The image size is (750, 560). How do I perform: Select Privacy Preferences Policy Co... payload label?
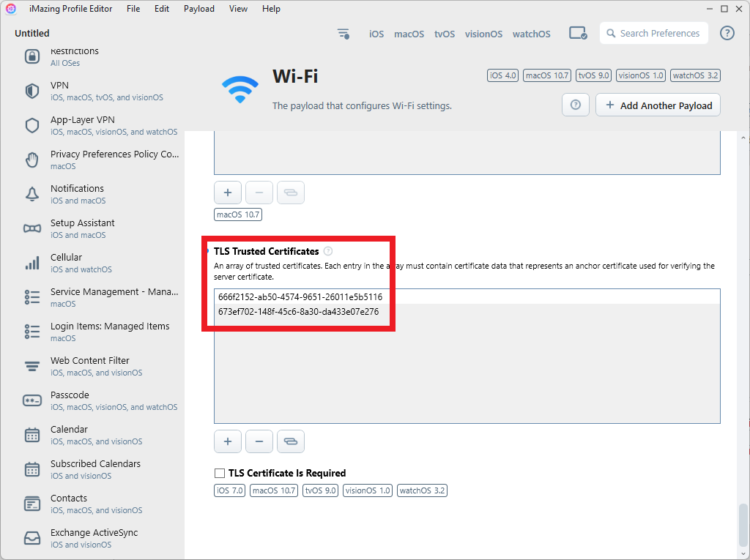[115, 154]
